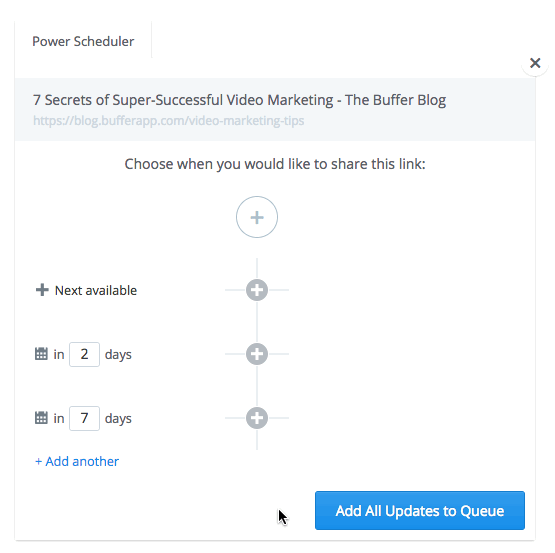Viewport: 555px width, 553px height.
Task: Click the + Add another link
Action: pyautogui.click(x=77, y=461)
